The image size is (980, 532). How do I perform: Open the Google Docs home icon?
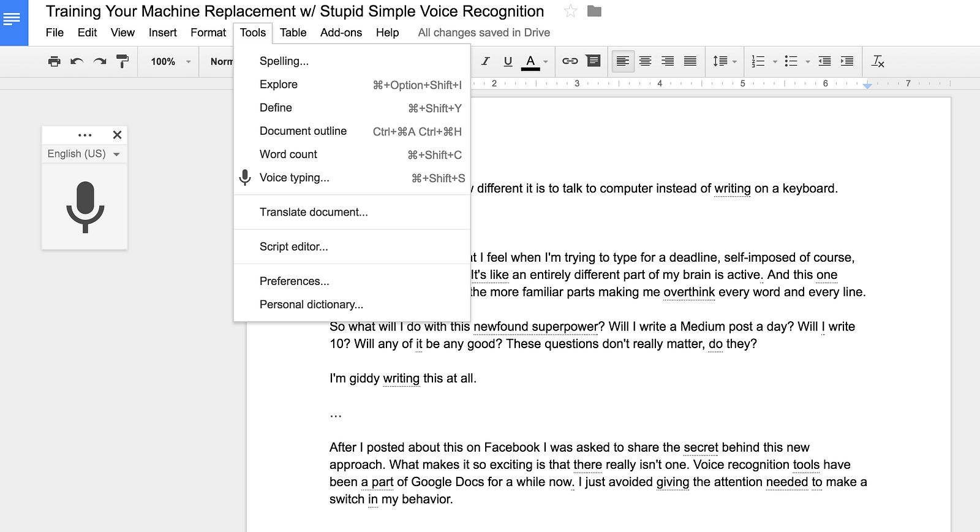point(13,21)
